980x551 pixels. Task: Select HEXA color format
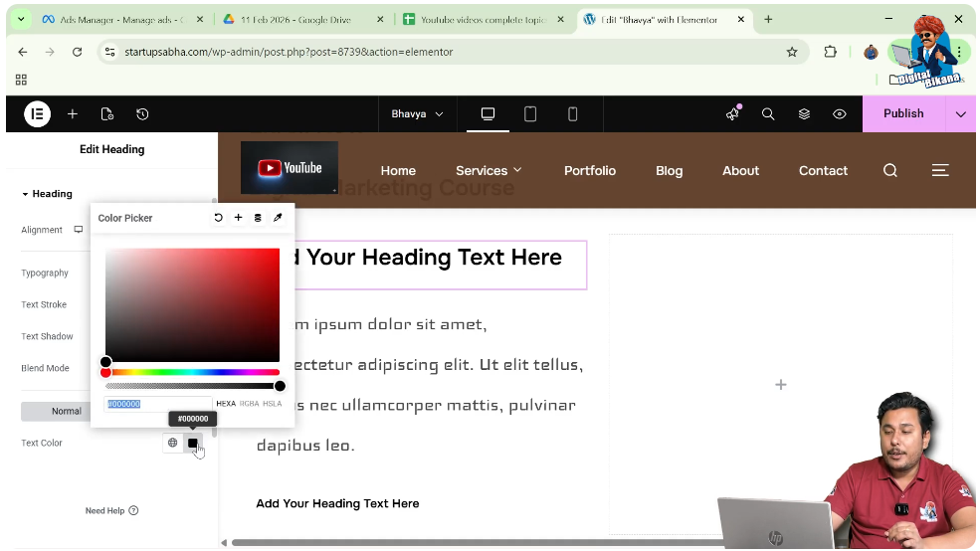click(x=226, y=404)
